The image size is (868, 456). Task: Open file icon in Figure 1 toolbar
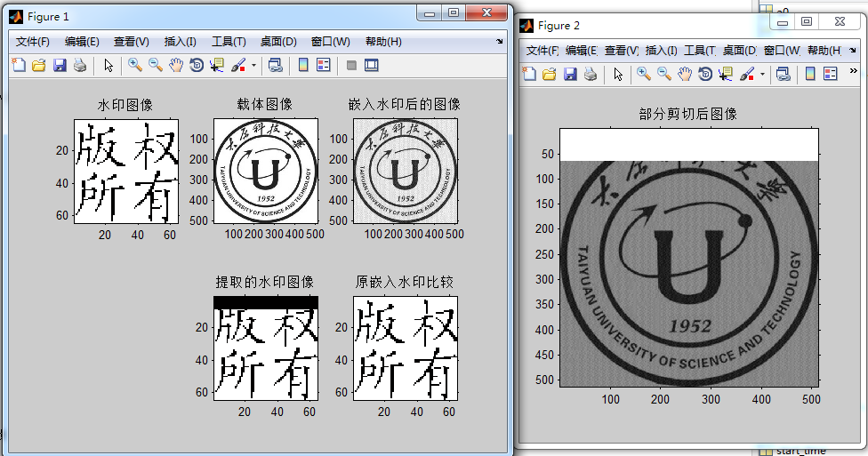click(39, 65)
